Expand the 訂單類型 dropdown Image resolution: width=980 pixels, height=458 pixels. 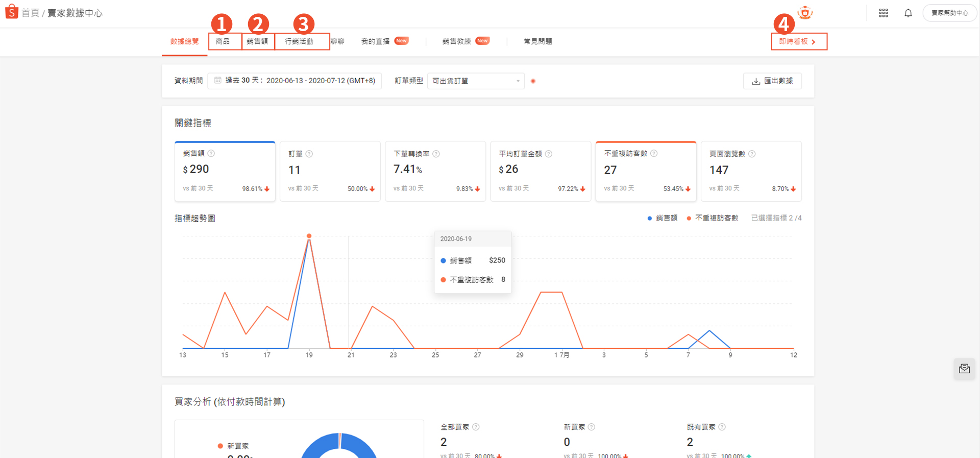(475, 81)
